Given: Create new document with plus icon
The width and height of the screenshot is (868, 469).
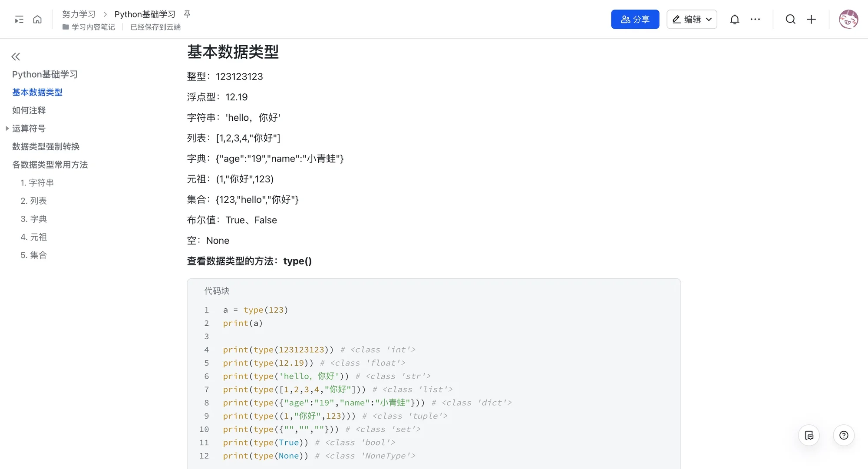Looking at the screenshot, I should [x=811, y=19].
